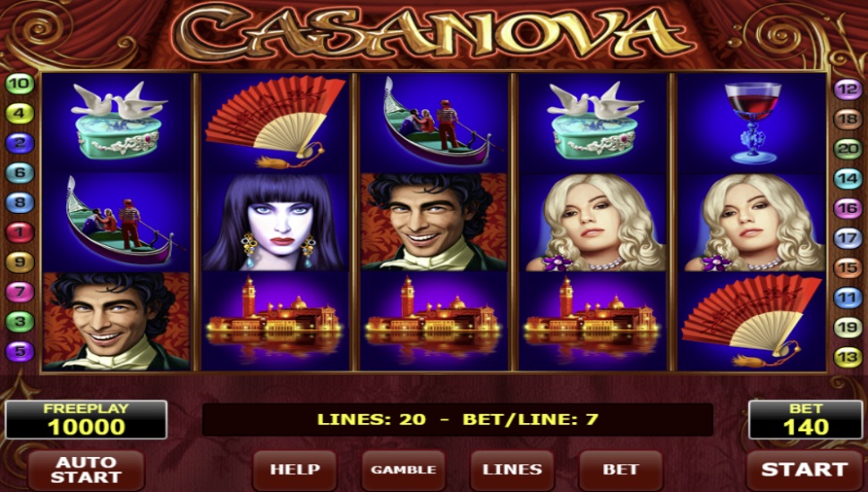Click the FREEPLAY balance display
868x492 pixels.
[86, 420]
